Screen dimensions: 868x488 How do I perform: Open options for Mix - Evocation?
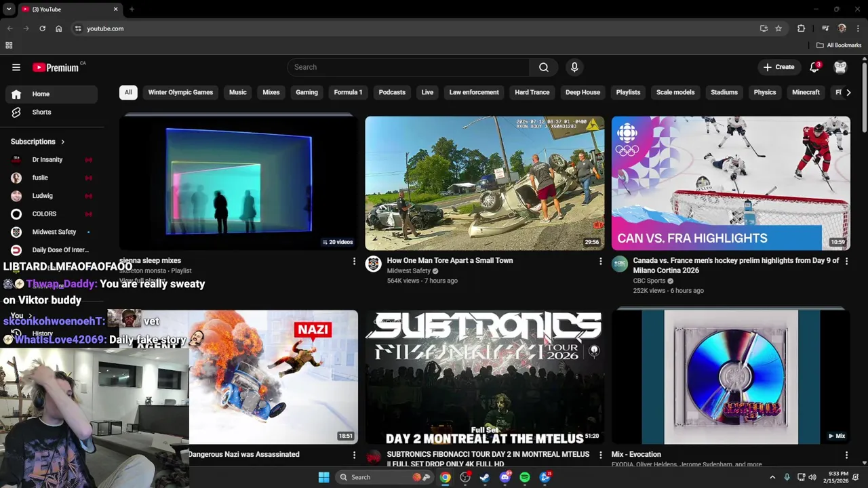(x=846, y=455)
